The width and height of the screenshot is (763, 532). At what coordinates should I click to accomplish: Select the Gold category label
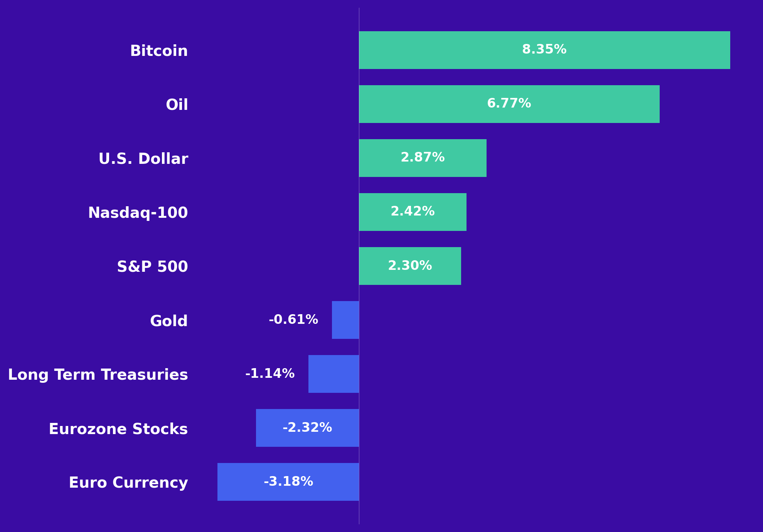(168, 321)
